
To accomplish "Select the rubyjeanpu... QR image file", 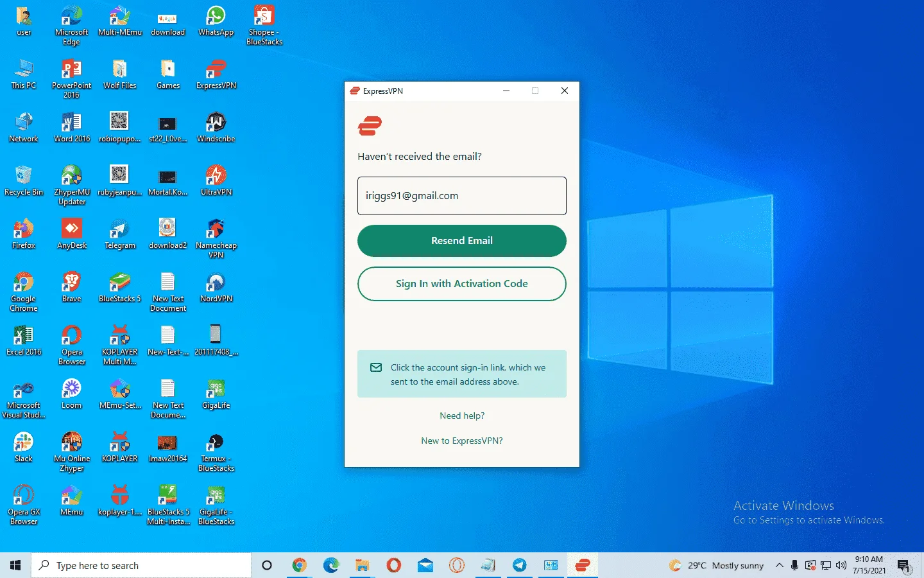I will (120, 180).
